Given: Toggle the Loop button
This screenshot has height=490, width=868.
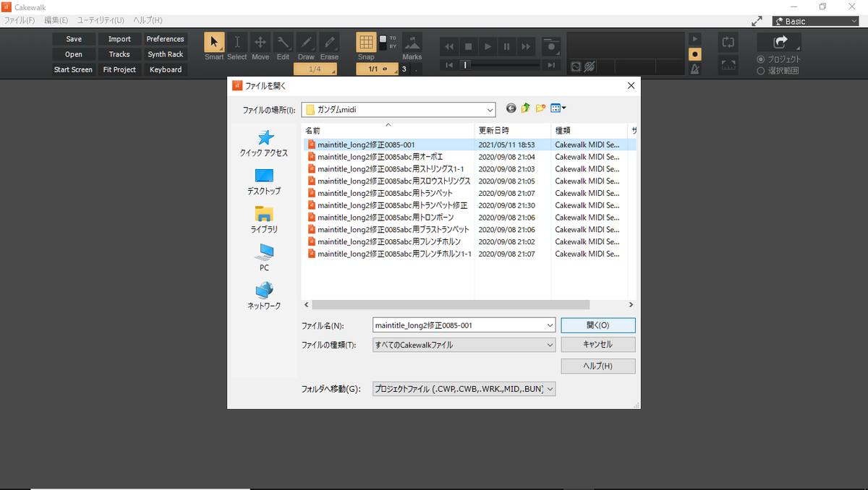Looking at the screenshot, I should click(x=728, y=43).
